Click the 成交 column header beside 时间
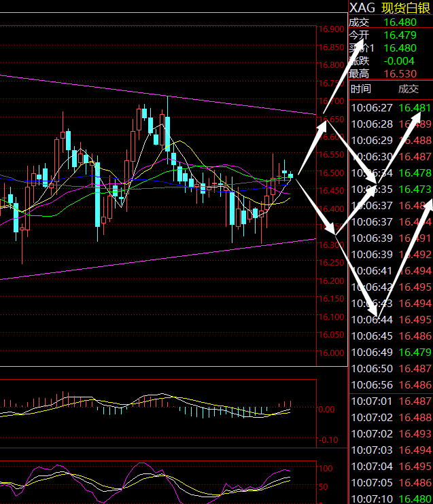The image size is (433, 504). 409,89
